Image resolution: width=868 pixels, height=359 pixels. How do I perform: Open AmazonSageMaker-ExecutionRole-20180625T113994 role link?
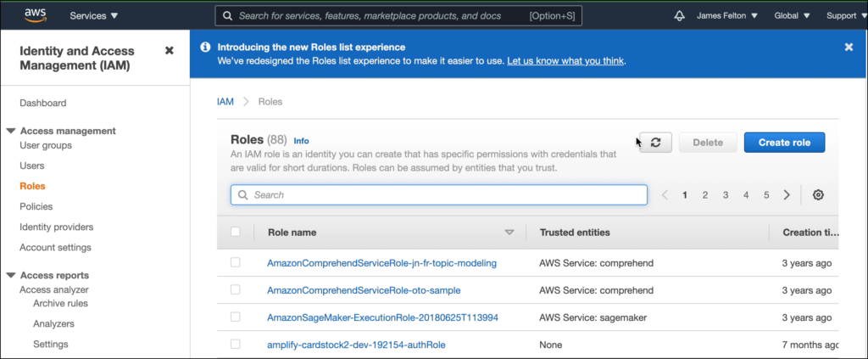382,317
